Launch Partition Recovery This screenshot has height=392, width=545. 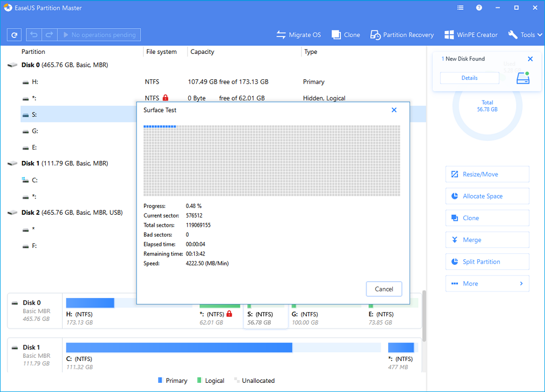pos(402,35)
